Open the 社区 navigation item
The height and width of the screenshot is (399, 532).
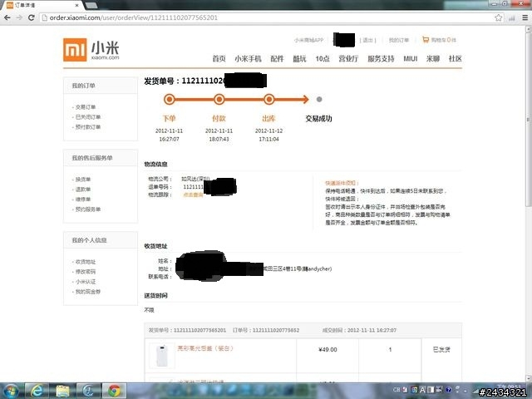(456, 59)
